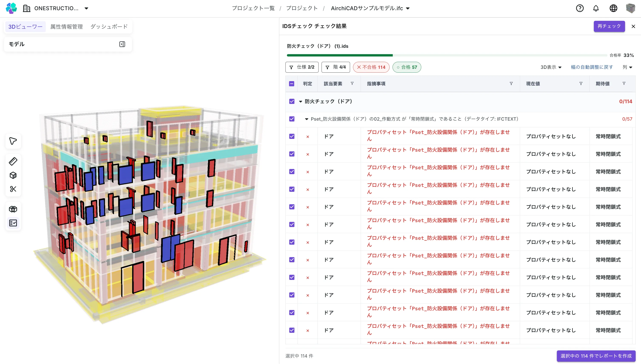This screenshot has height=364, width=641.
Task: Open the user avatar menu
Action: (631, 8)
